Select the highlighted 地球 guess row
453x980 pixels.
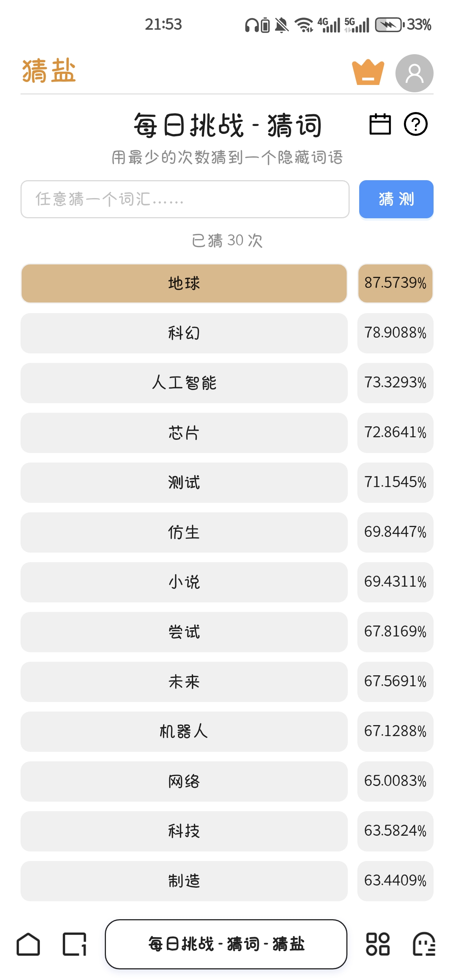tap(184, 283)
